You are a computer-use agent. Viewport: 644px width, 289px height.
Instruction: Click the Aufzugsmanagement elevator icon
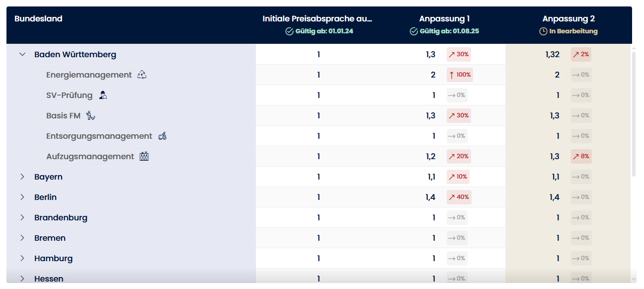[145, 156]
